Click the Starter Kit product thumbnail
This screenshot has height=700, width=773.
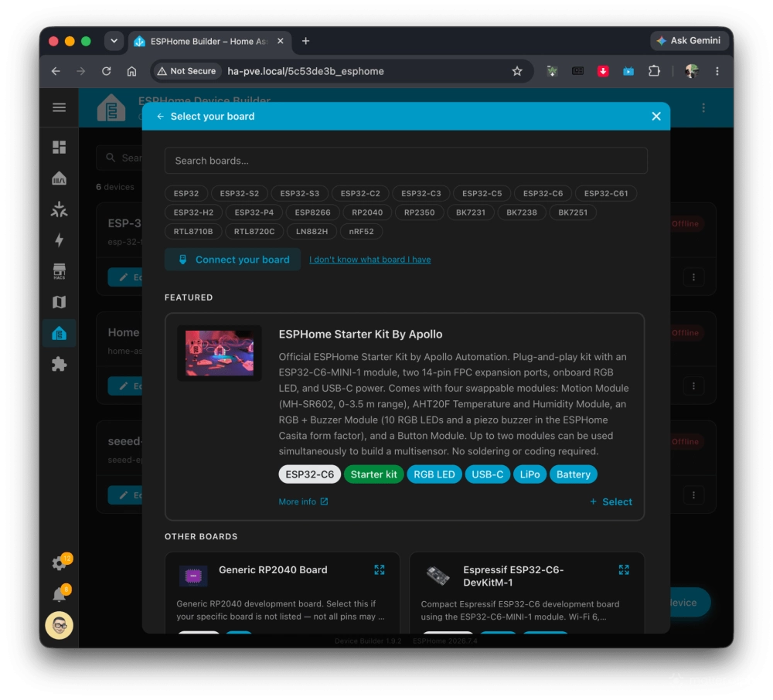[x=220, y=353]
